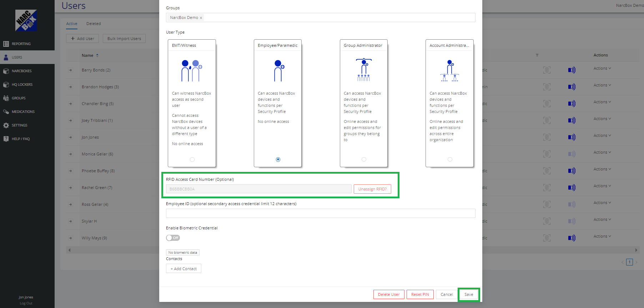
Task: Click the table scrollbar right arrow
Action: click(x=636, y=250)
